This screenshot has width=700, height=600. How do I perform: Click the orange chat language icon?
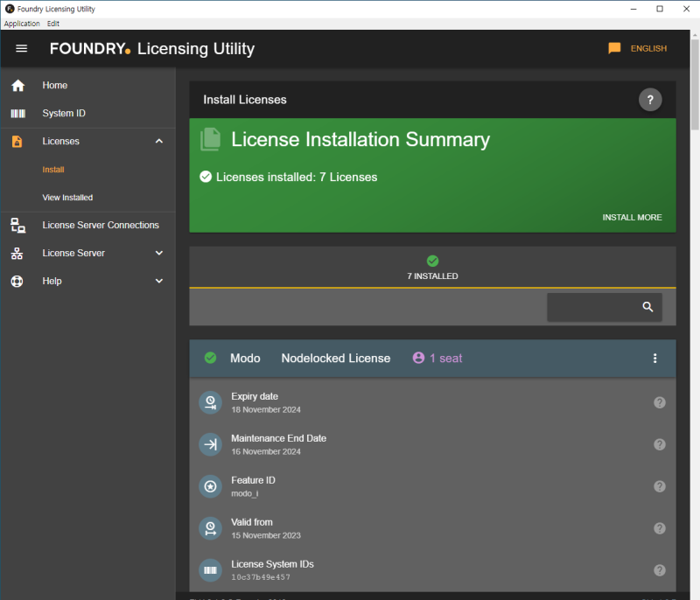pyautogui.click(x=614, y=48)
